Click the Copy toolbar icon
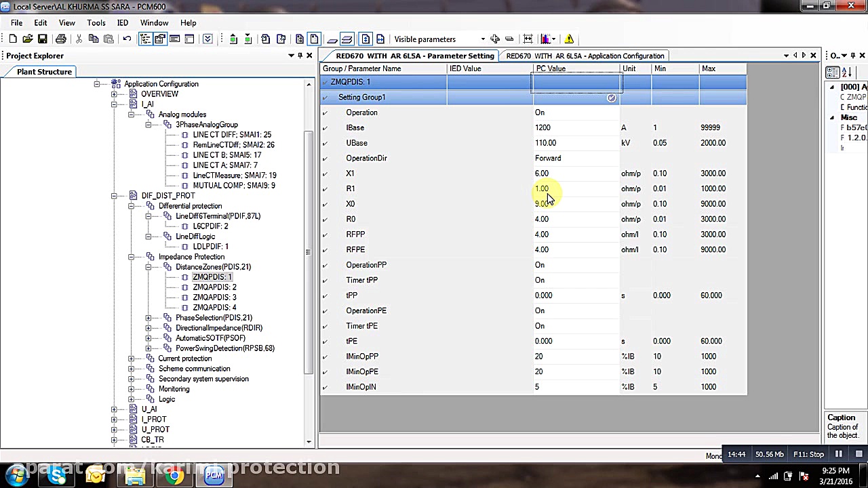Viewport: 868px width, 488px height. click(94, 39)
